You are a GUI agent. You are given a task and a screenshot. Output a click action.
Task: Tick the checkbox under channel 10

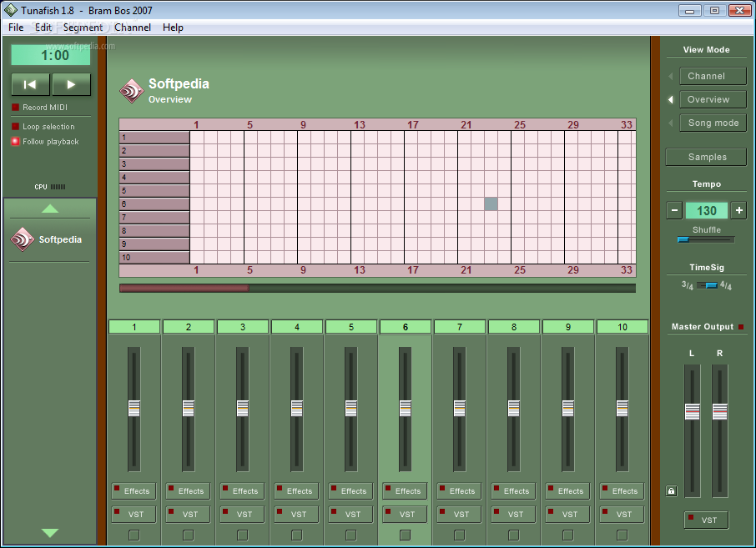622,535
